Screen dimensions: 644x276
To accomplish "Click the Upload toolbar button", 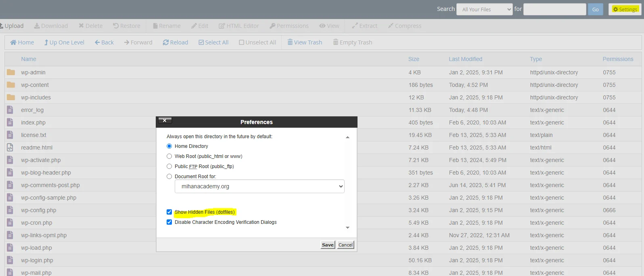I will click(x=12, y=26).
